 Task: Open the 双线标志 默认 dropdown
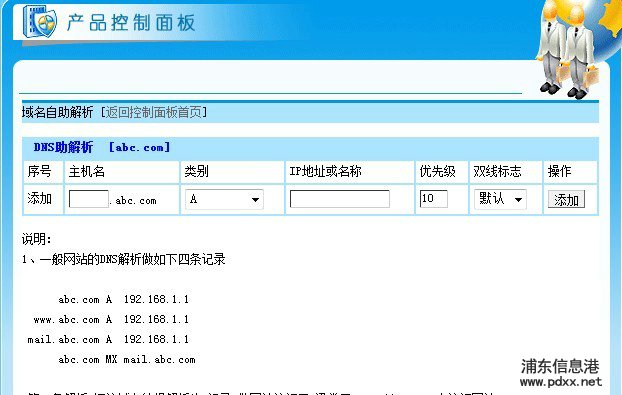[x=500, y=199]
